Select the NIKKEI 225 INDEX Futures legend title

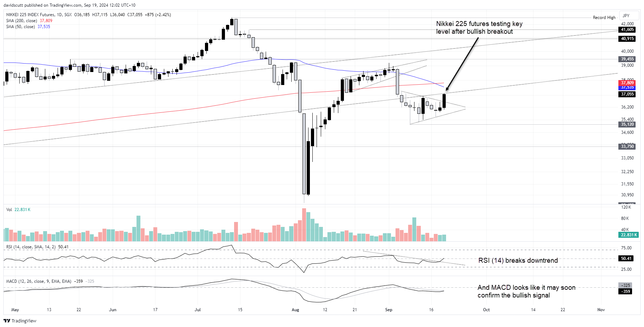(39, 15)
